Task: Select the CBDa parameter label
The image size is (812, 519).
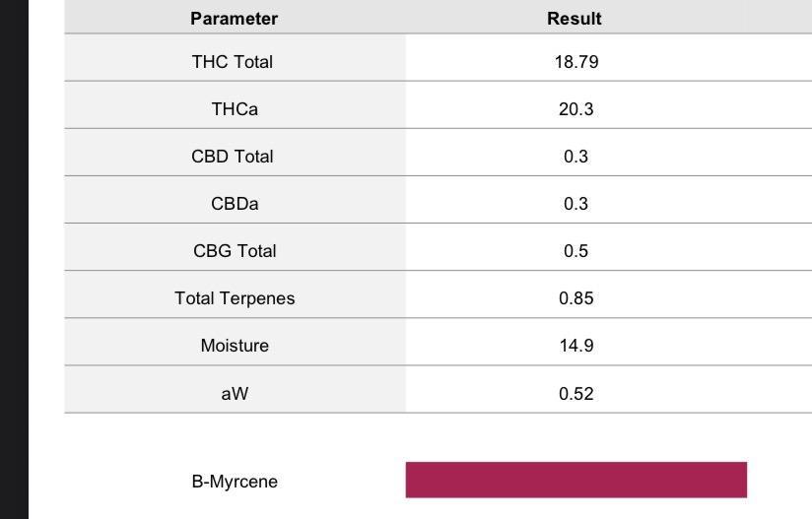Action: (x=235, y=204)
